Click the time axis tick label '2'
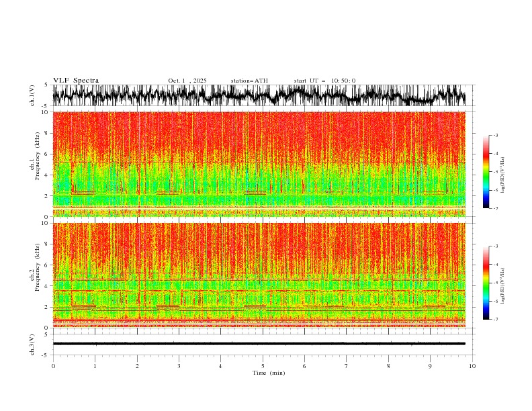This screenshot has width=532, height=411. (x=137, y=366)
